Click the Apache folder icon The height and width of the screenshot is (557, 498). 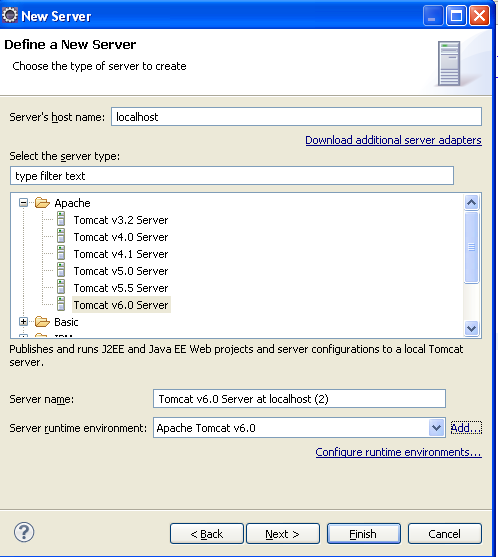tap(42, 203)
